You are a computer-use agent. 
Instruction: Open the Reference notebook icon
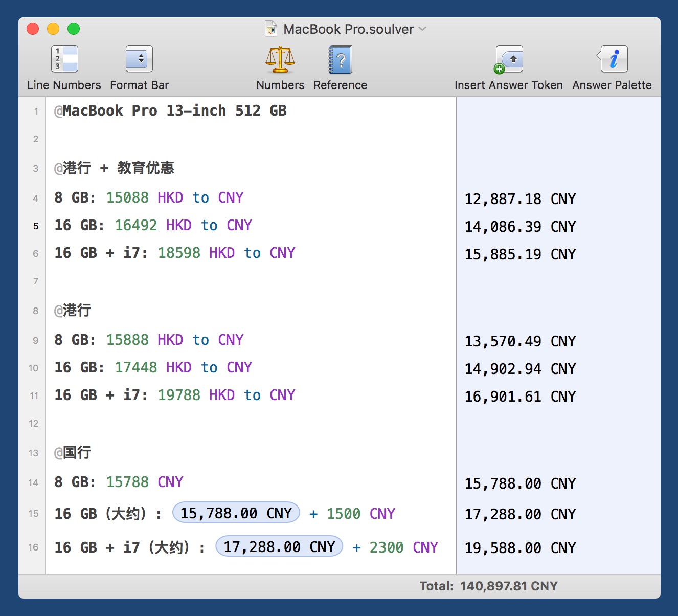pos(340,59)
